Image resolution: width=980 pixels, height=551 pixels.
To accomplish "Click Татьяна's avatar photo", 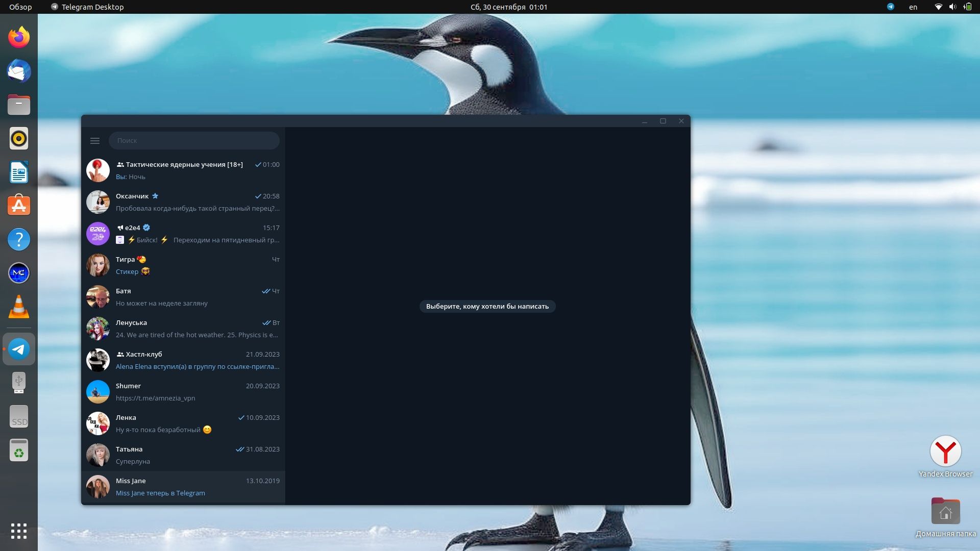I will 98,455.
